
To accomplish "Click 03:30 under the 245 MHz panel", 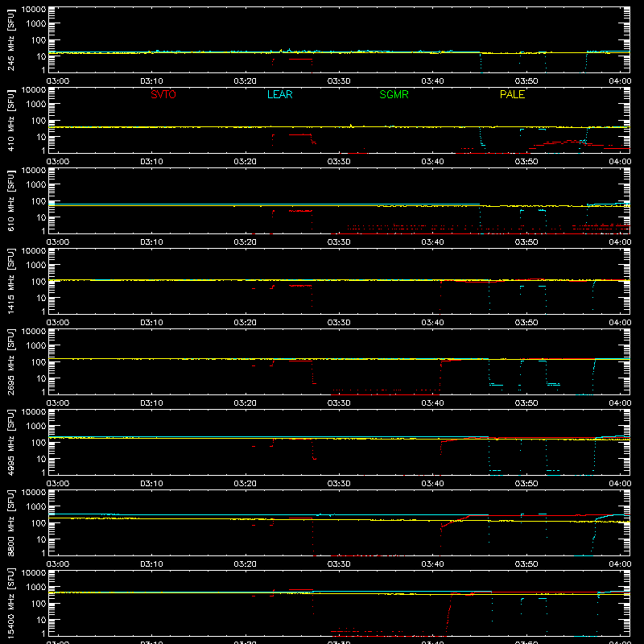I will coord(339,81).
